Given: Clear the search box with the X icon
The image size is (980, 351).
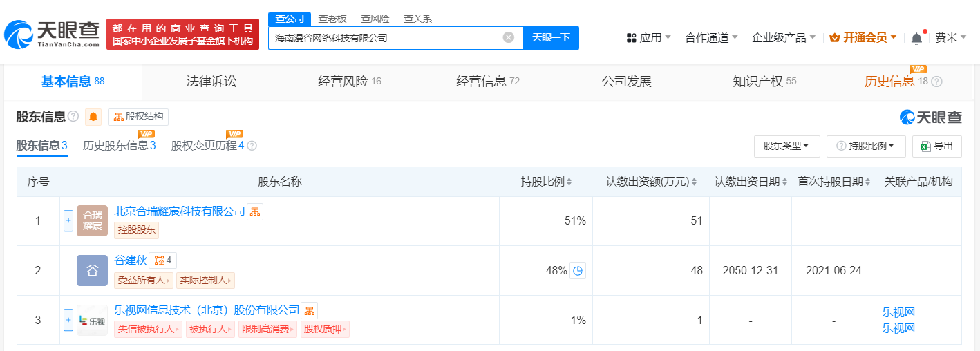Looking at the screenshot, I should 509,37.
